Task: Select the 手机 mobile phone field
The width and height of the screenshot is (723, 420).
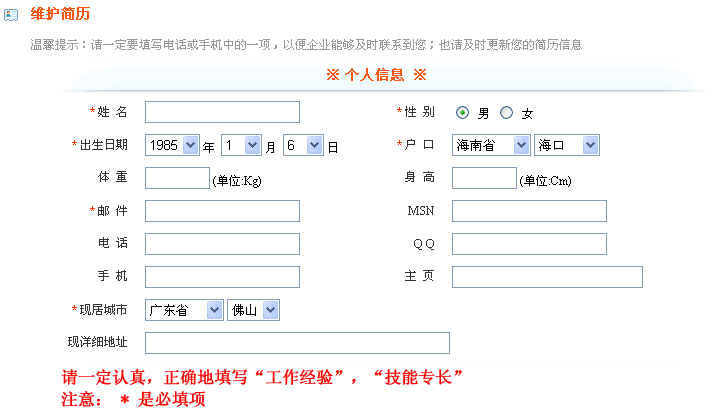Action: (222, 277)
